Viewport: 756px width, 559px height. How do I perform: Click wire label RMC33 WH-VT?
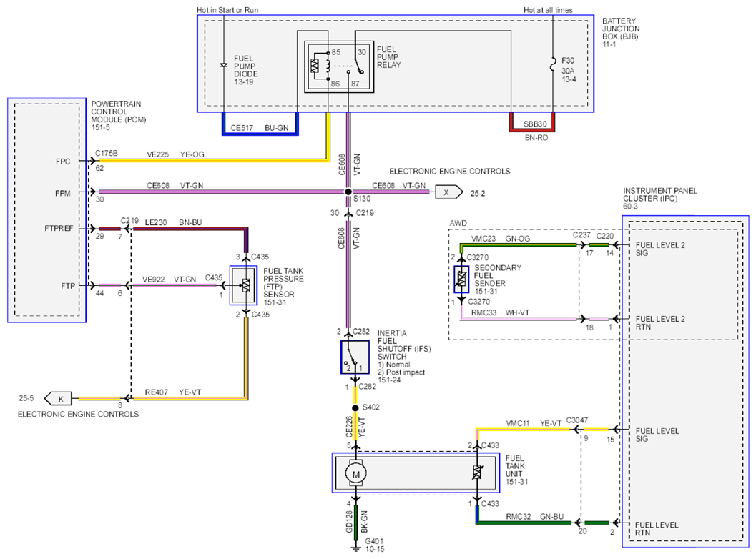500,313
